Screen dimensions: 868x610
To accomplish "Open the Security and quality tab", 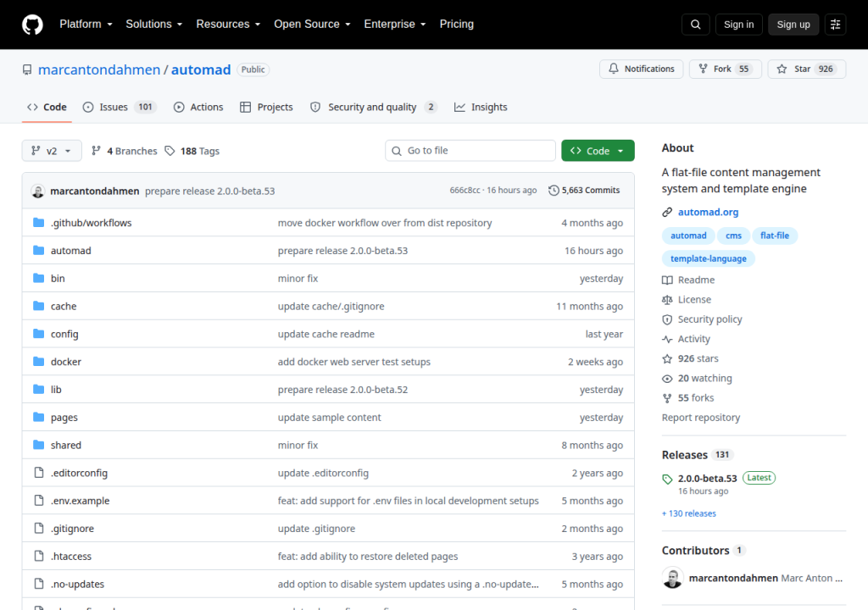I will (374, 108).
